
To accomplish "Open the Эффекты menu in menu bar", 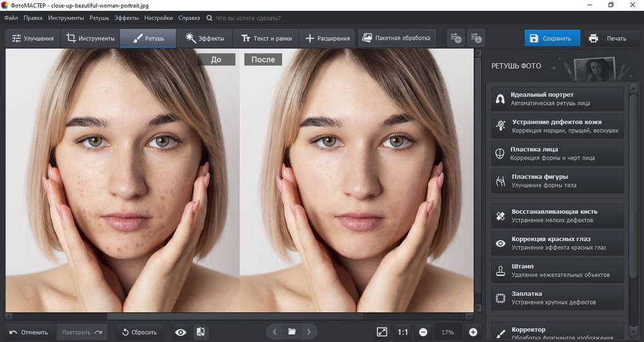I will point(126,18).
